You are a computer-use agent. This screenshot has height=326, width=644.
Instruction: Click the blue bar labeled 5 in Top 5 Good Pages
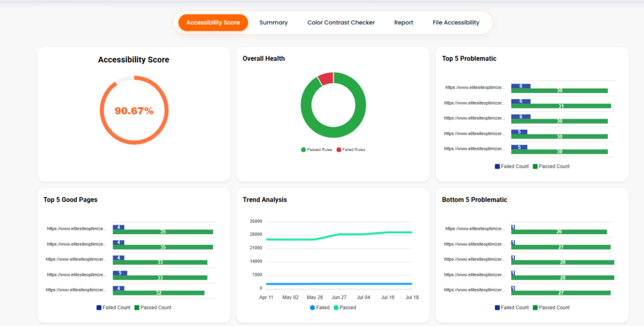tap(120, 273)
